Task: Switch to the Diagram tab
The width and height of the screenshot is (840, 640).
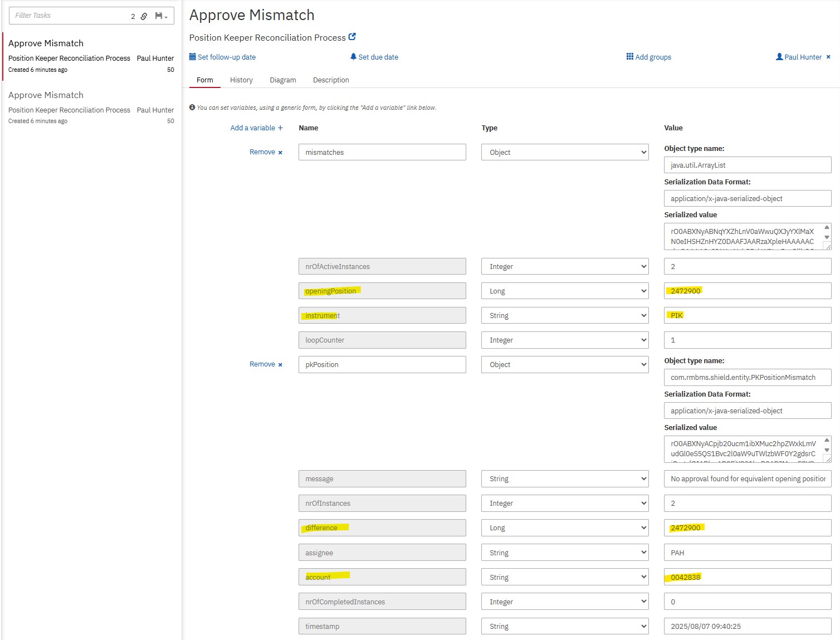Action: (x=283, y=80)
